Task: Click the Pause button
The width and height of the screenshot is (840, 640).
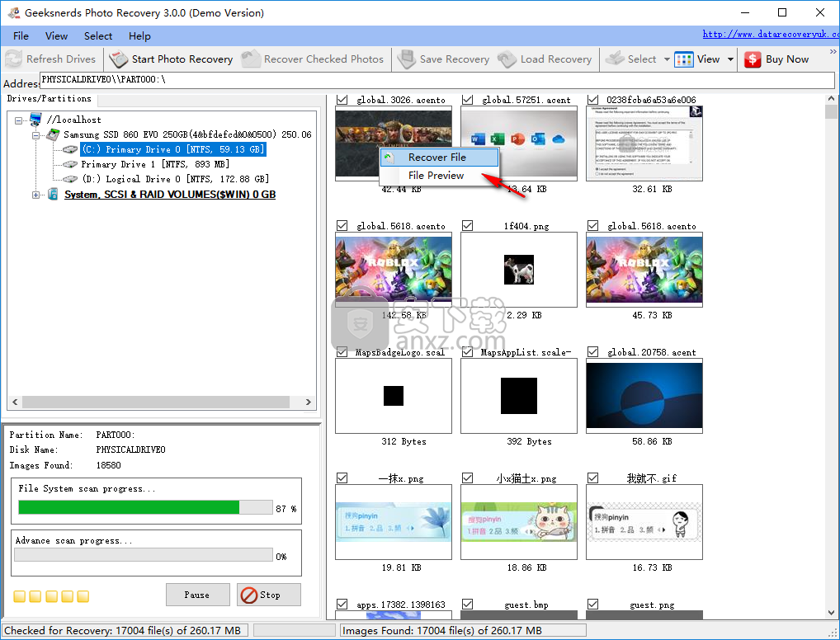Action: (x=198, y=595)
